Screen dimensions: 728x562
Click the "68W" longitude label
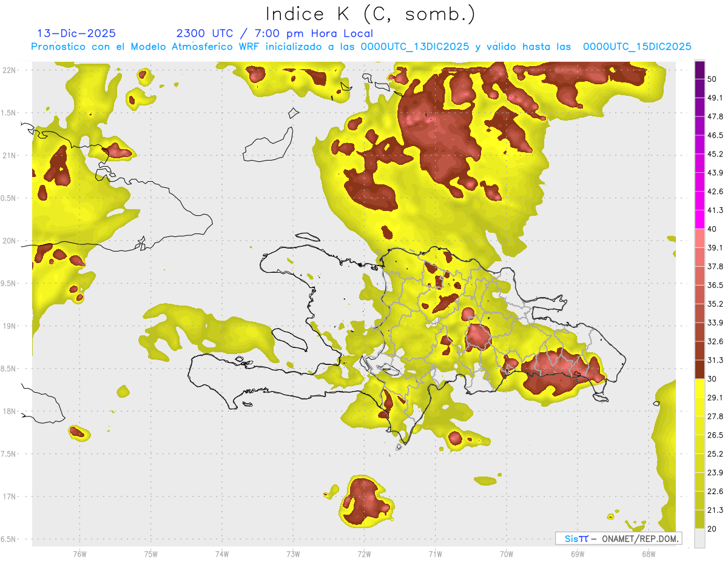pyautogui.click(x=649, y=554)
